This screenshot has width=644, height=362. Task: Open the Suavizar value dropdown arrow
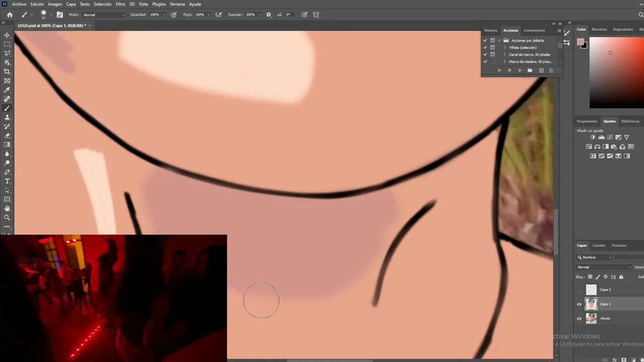click(x=260, y=15)
